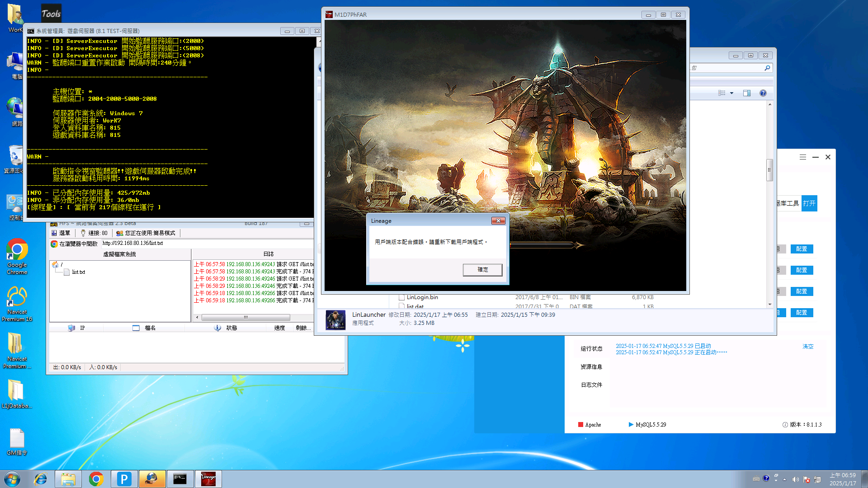Click the 連接: 80 port button in HFS
The image size is (868, 488).
tap(94, 233)
